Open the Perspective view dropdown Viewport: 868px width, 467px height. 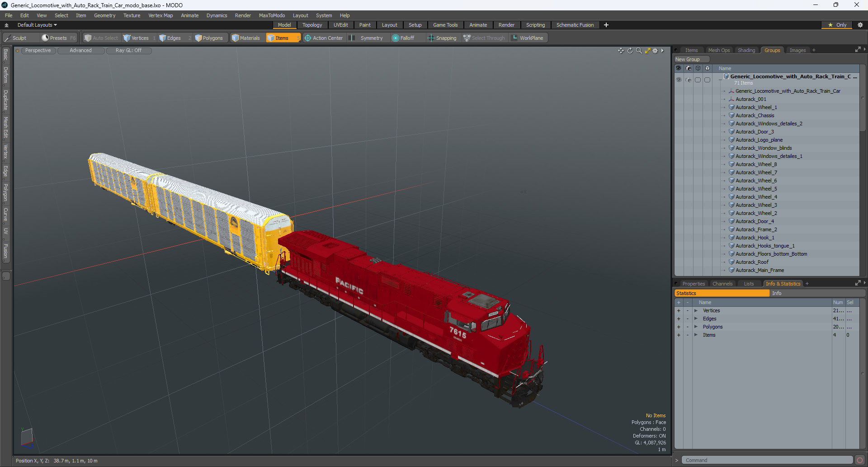[x=38, y=51]
